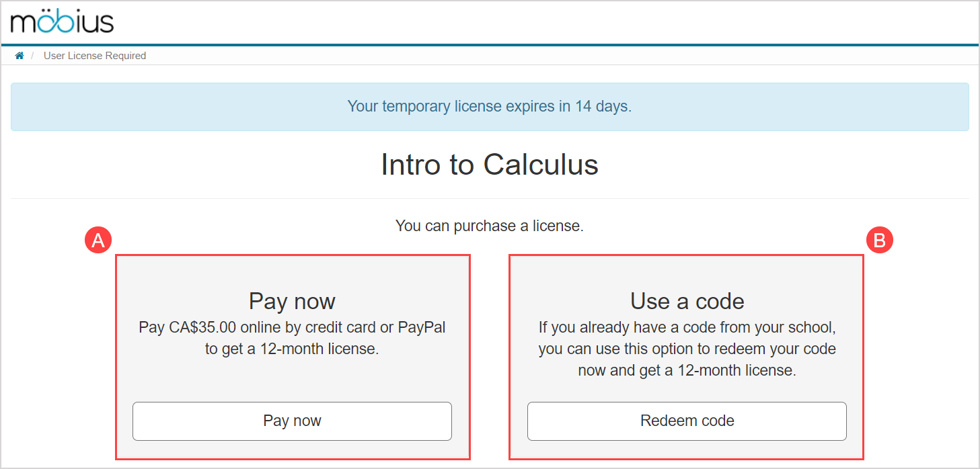Open the User License Required breadcrumb
Screen dimensions: 980x469
95,56
